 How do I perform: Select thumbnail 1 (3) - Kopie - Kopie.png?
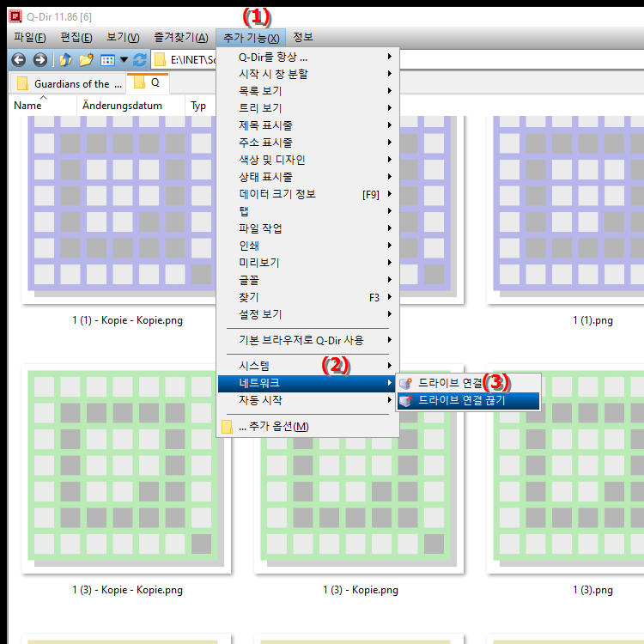(126, 469)
